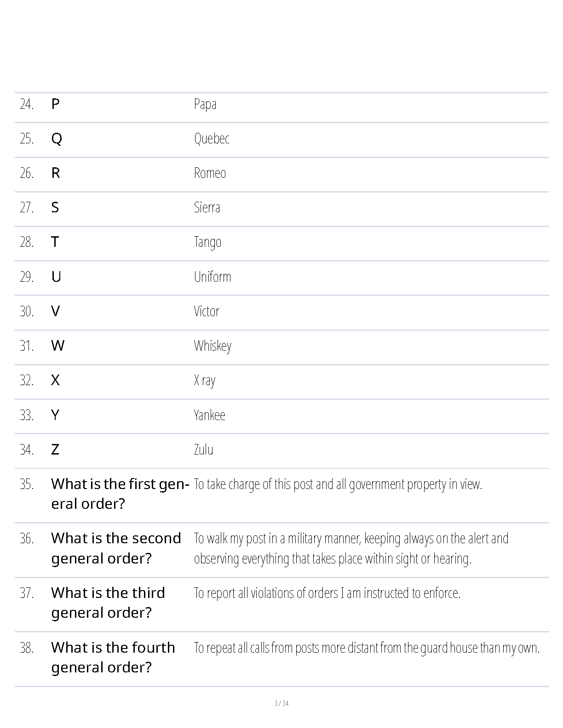Viewport: 563px width, 728px height.
Task: Click the X ray definition
Action: [x=204, y=381]
